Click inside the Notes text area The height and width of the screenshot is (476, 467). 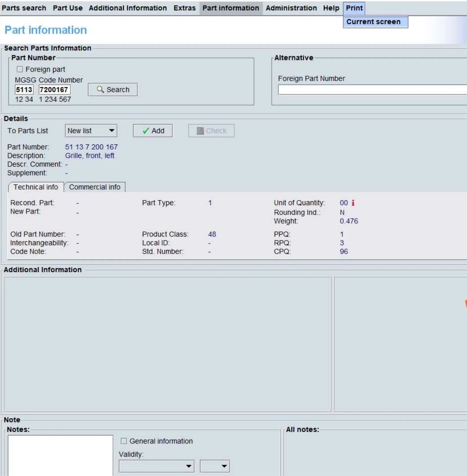click(60, 455)
